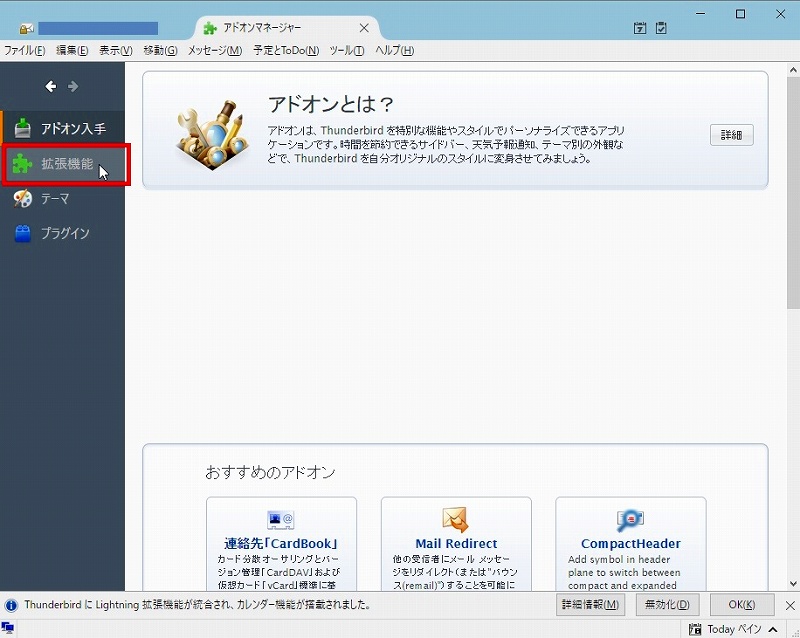This screenshot has width=800, height=638.
Task: Click the 詳細 button
Action: (731, 135)
